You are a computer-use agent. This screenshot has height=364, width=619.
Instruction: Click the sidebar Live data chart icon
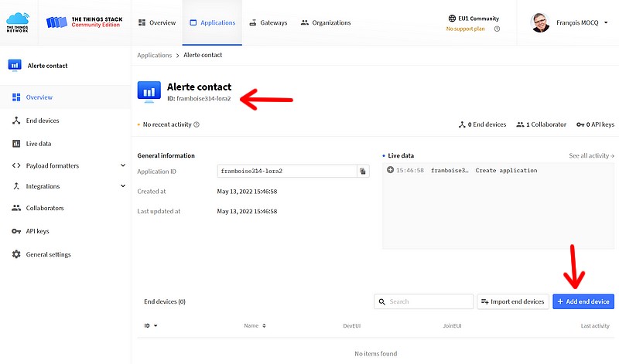click(x=16, y=144)
